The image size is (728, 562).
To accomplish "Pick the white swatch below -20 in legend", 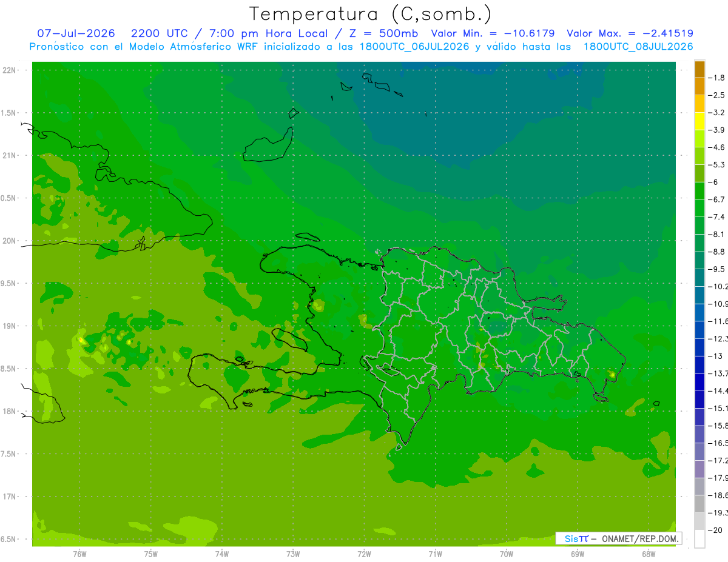I will click(699, 539).
